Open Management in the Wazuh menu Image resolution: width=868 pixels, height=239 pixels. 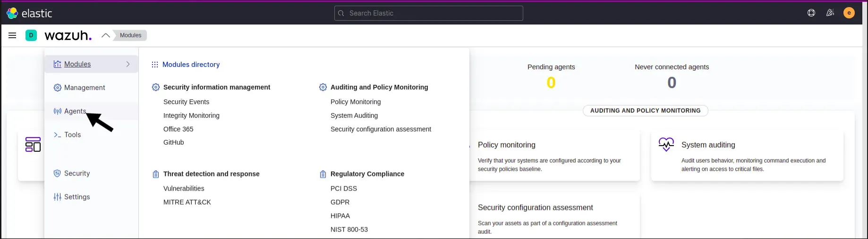point(84,88)
